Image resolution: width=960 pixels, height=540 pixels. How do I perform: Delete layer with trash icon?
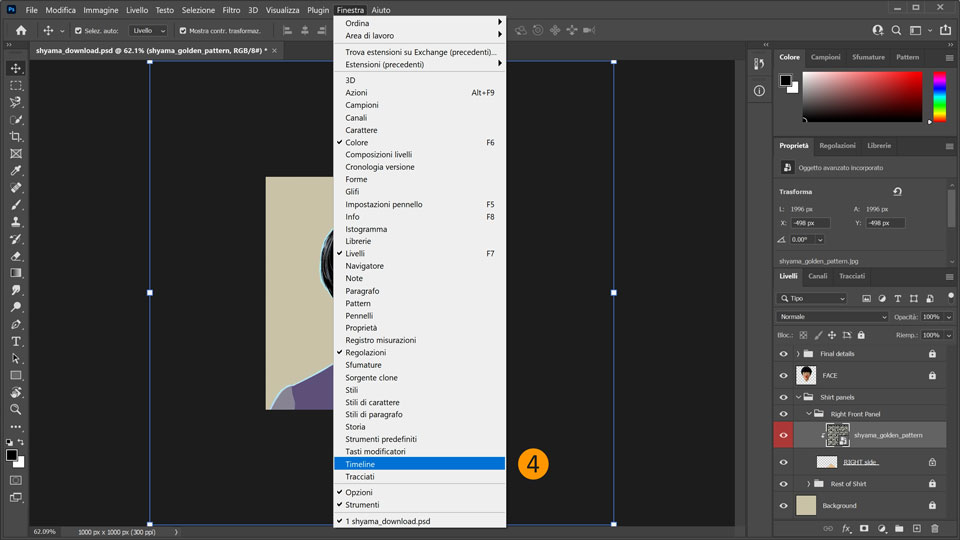click(934, 528)
